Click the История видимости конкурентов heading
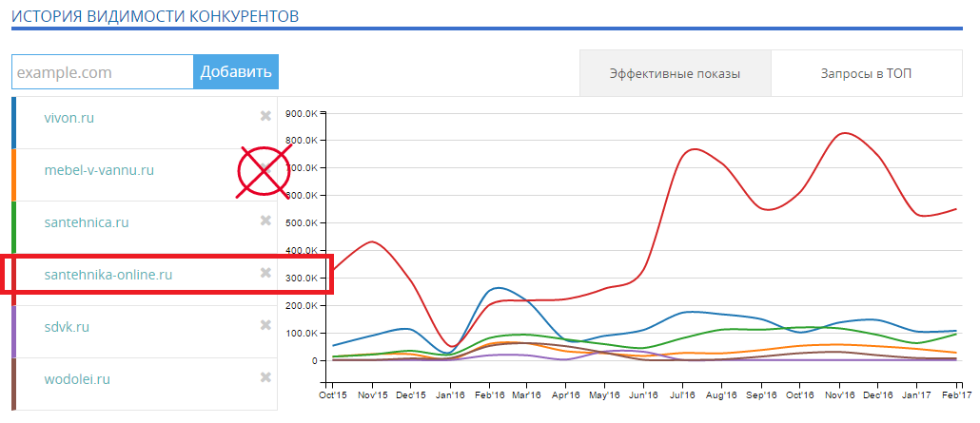980x423 pixels. coord(155,15)
